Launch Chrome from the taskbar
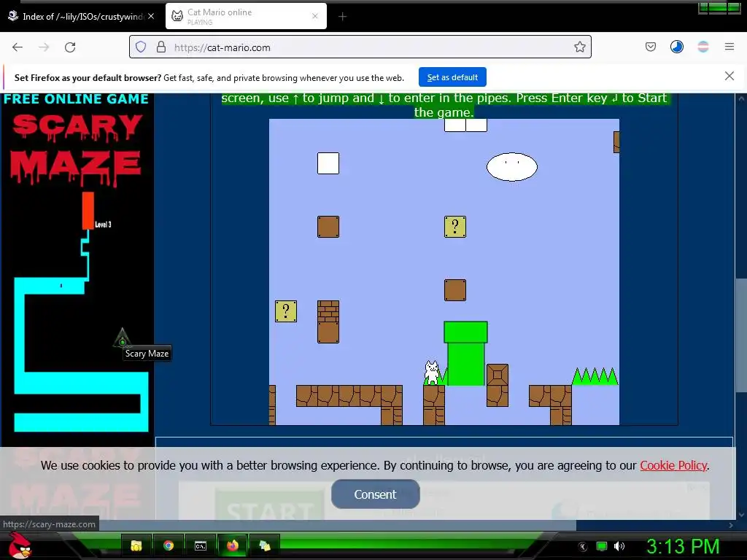This screenshot has height=560, width=747. pyautogui.click(x=169, y=545)
